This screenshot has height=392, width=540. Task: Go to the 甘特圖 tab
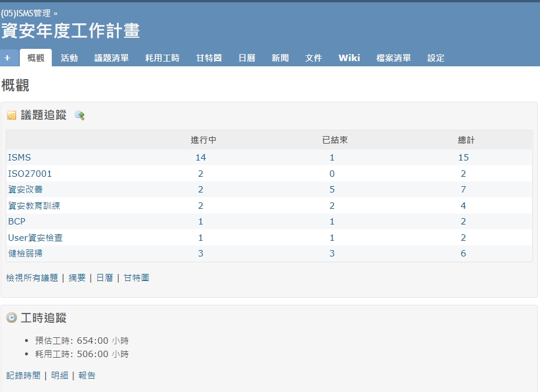coord(209,58)
